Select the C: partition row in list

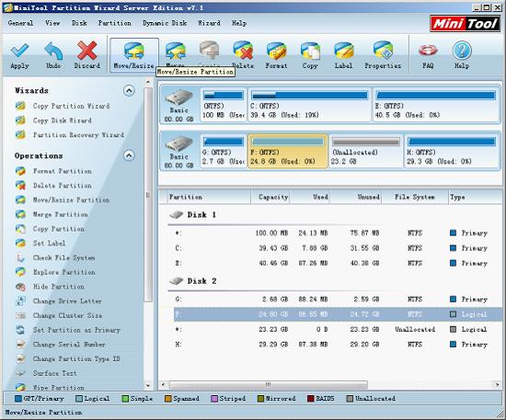coord(332,248)
